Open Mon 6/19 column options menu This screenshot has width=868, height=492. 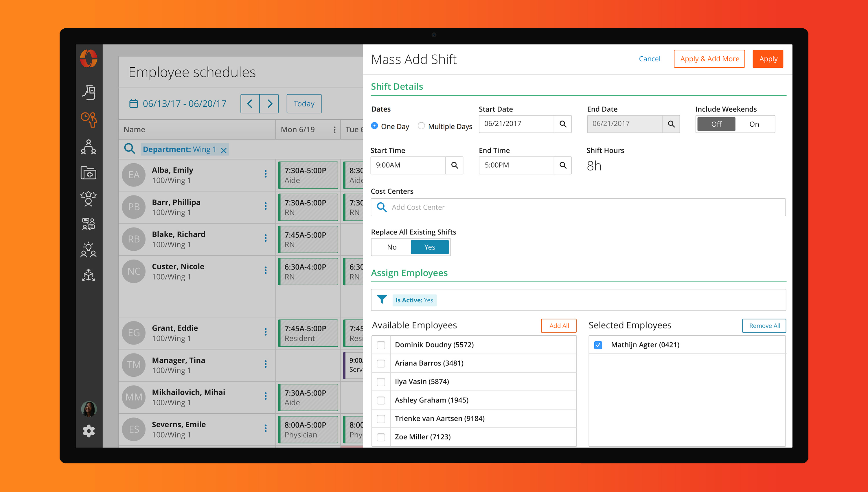[334, 130]
